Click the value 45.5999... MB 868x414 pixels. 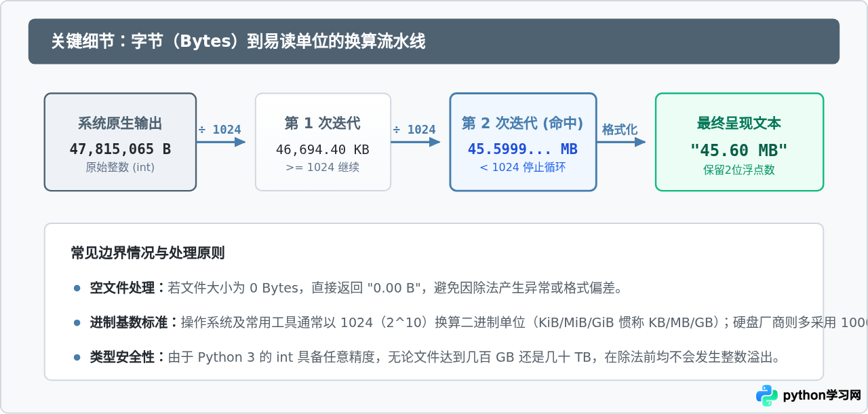pyautogui.click(x=523, y=149)
